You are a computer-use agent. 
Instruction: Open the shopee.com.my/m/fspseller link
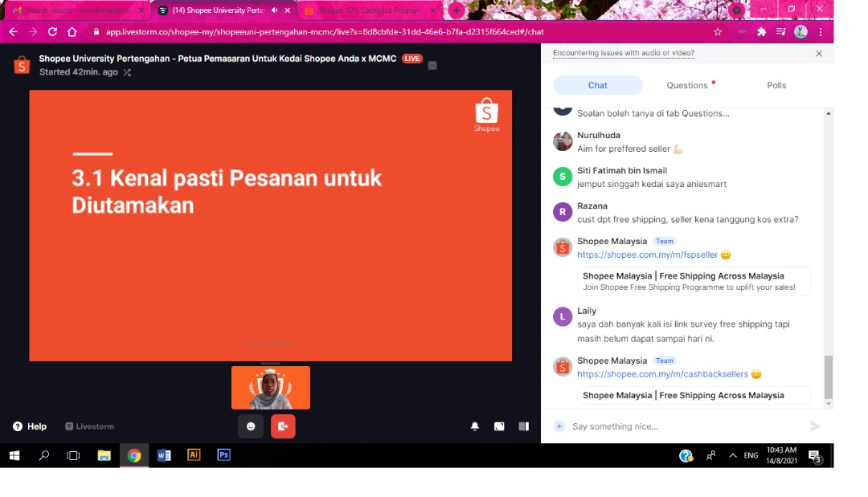647,255
